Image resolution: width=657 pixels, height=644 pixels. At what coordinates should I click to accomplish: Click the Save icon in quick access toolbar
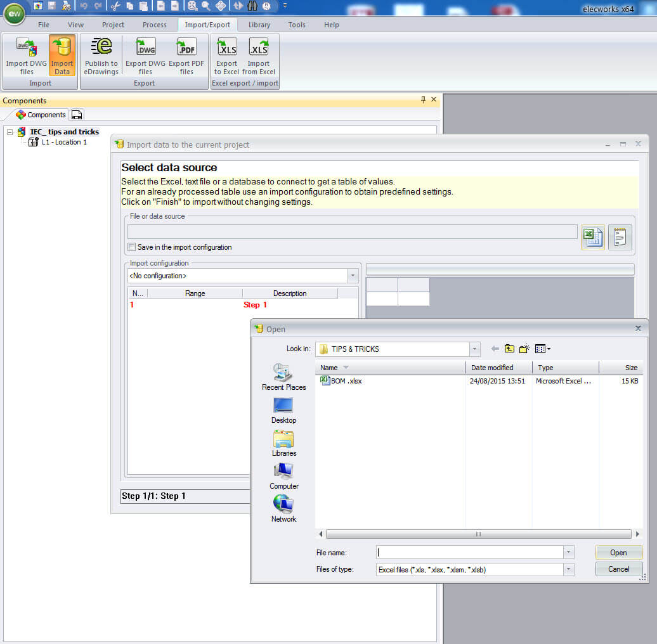[x=52, y=6]
